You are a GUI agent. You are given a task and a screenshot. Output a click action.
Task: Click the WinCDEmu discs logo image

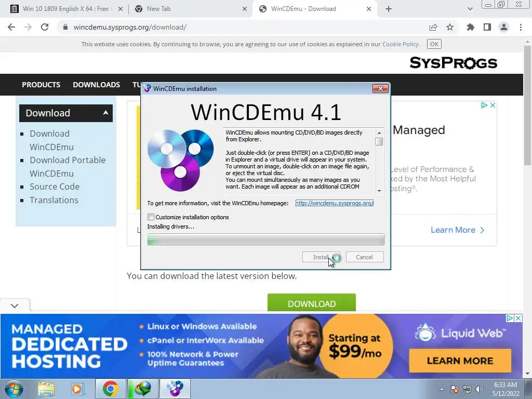[x=180, y=160]
